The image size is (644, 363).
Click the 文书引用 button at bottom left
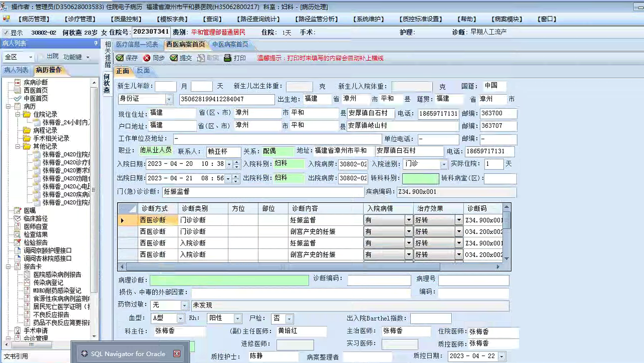pyautogui.click(x=16, y=356)
